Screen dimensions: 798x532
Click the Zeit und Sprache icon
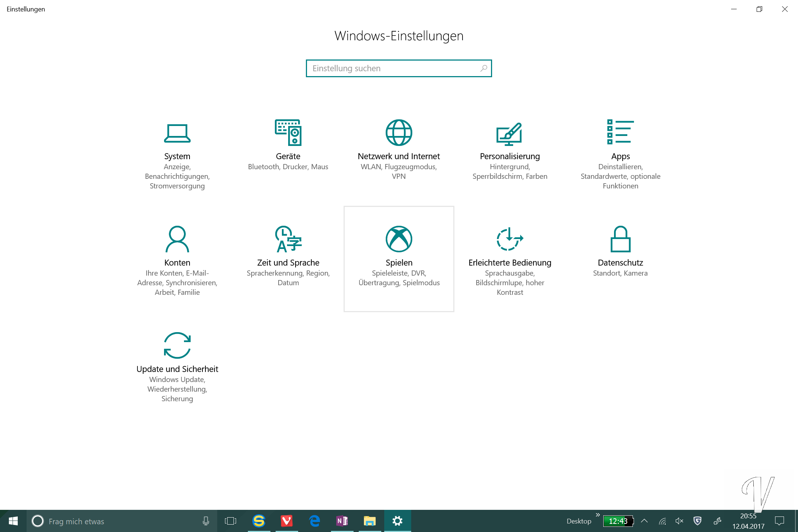pos(288,239)
